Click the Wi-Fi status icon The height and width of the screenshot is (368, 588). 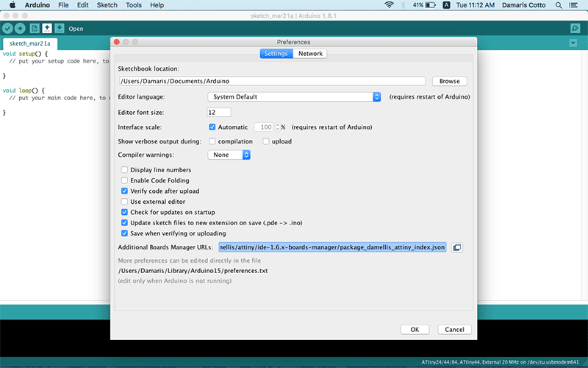tap(390, 5)
